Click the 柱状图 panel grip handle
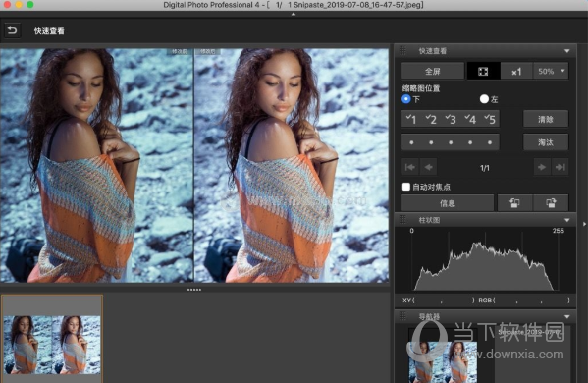Viewport: 588px width, 383px height. 402,220
